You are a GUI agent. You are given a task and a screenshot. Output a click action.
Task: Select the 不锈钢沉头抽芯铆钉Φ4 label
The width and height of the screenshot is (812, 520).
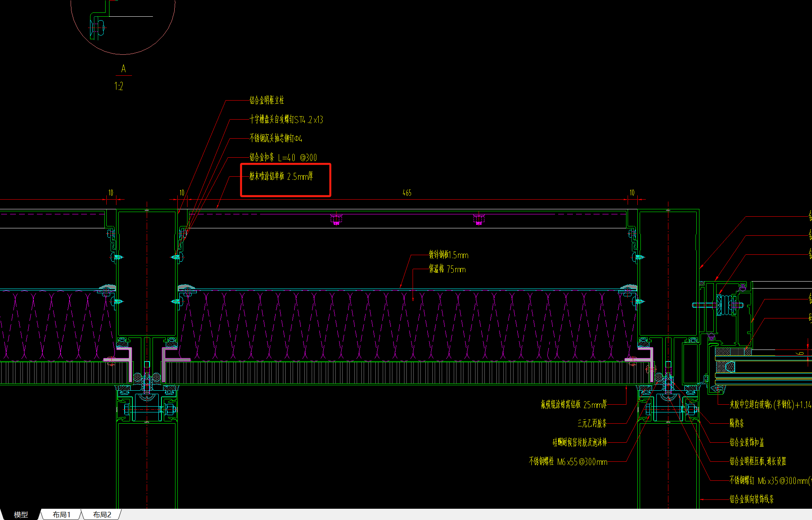(276, 138)
